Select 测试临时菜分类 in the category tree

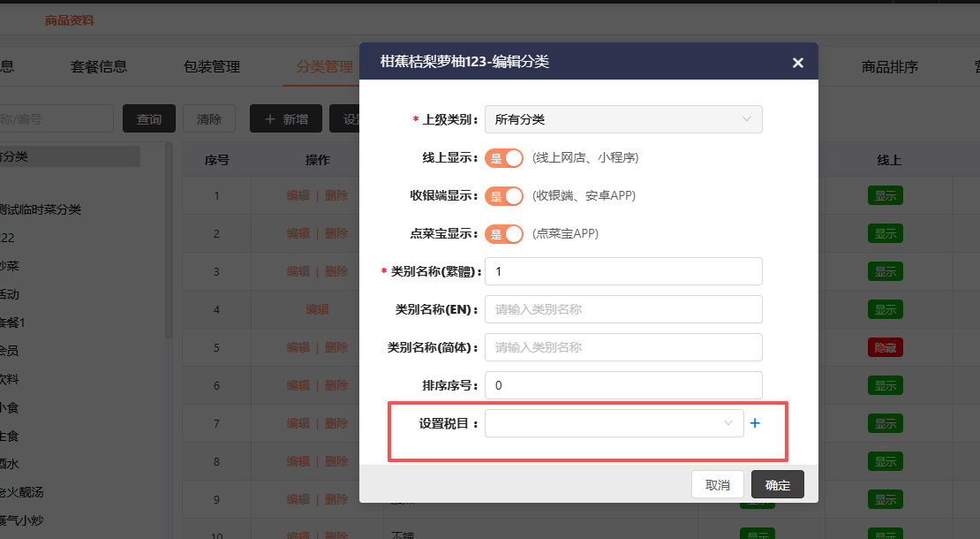click(x=41, y=209)
